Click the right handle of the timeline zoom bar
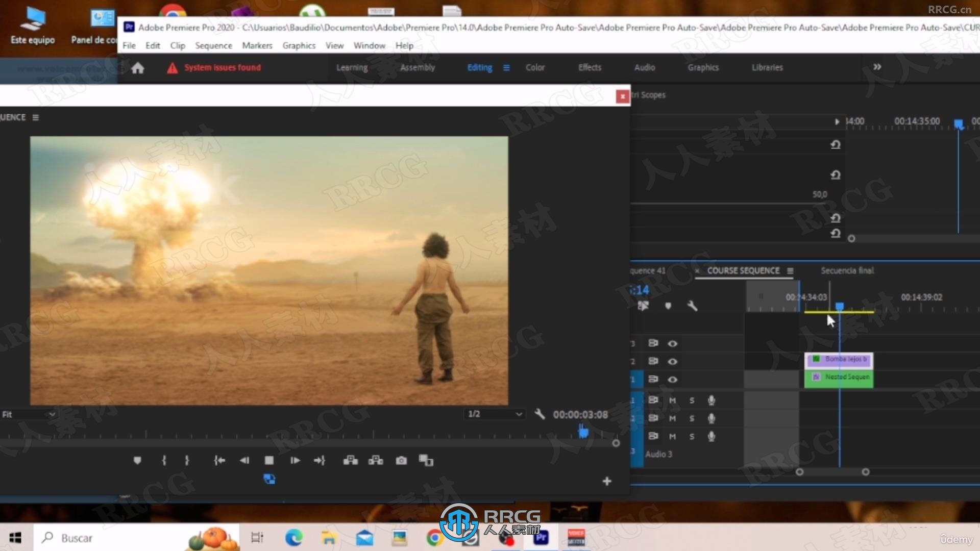 [866, 472]
